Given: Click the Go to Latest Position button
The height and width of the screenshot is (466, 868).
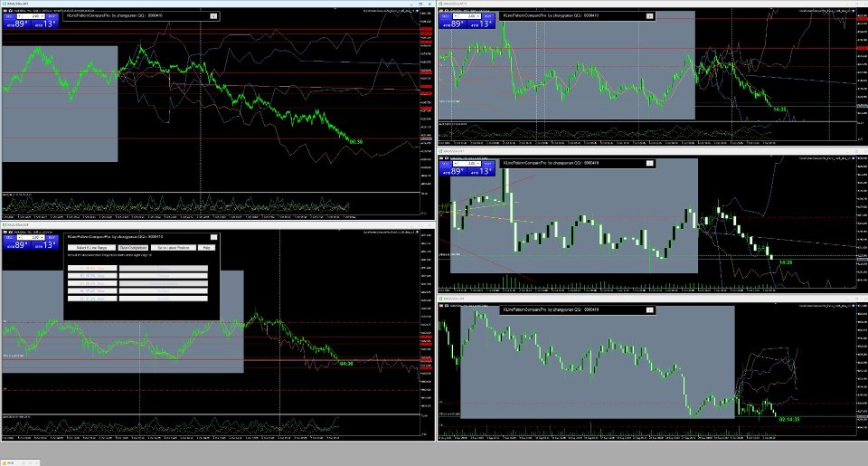Looking at the screenshot, I should tap(174, 248).
